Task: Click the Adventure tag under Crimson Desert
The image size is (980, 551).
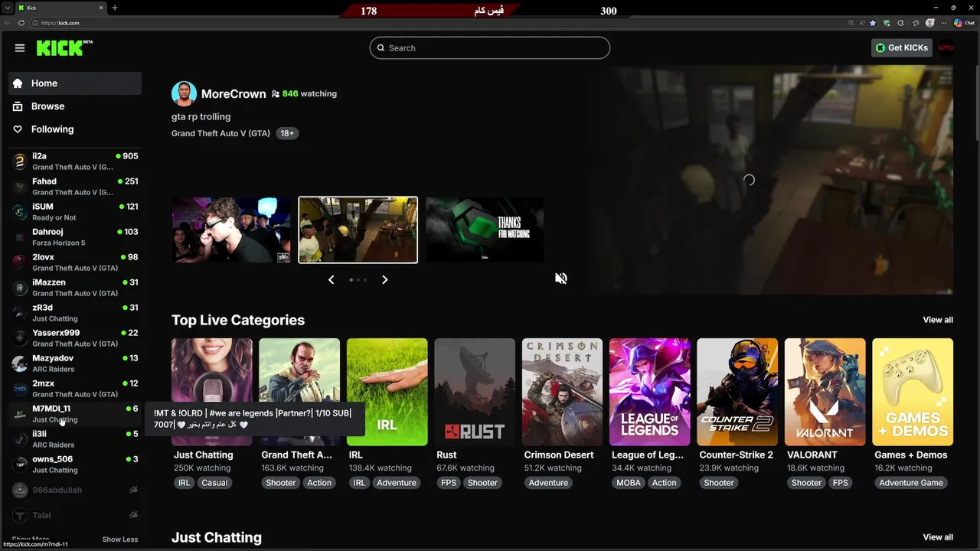Action: tap(548, 483)
